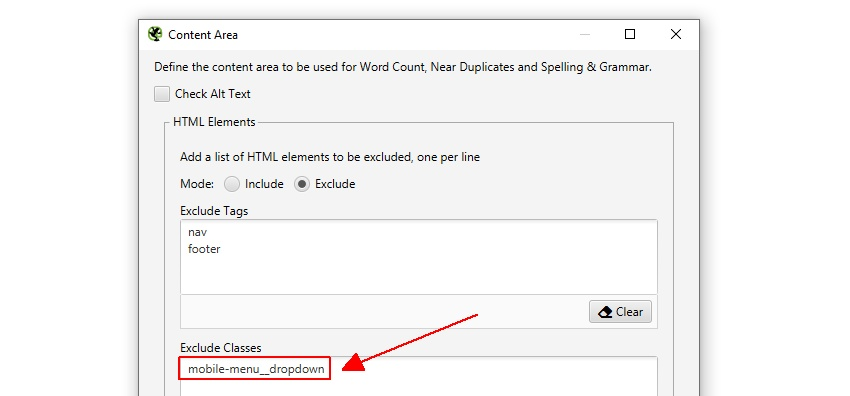Click the Screaming Frog logo in title bar
Screen dimensions: 850x396
[x=155, y=34]
